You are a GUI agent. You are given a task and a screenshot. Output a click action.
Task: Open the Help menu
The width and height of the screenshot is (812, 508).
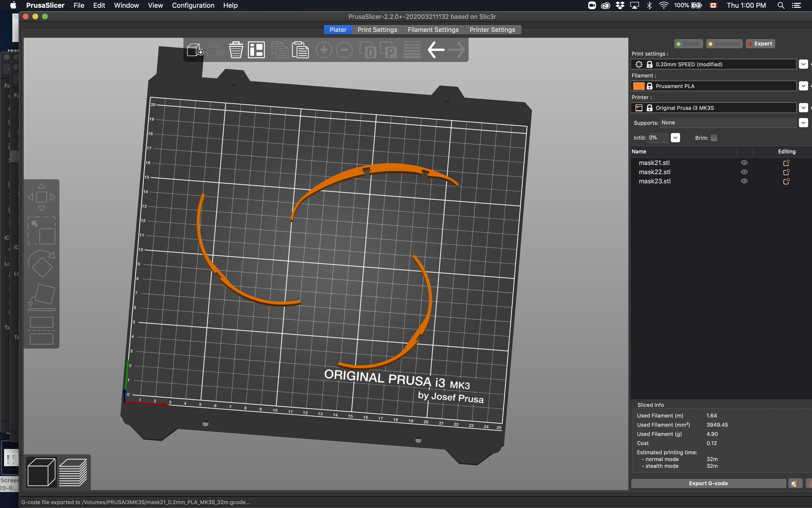[x=230, y=5]
